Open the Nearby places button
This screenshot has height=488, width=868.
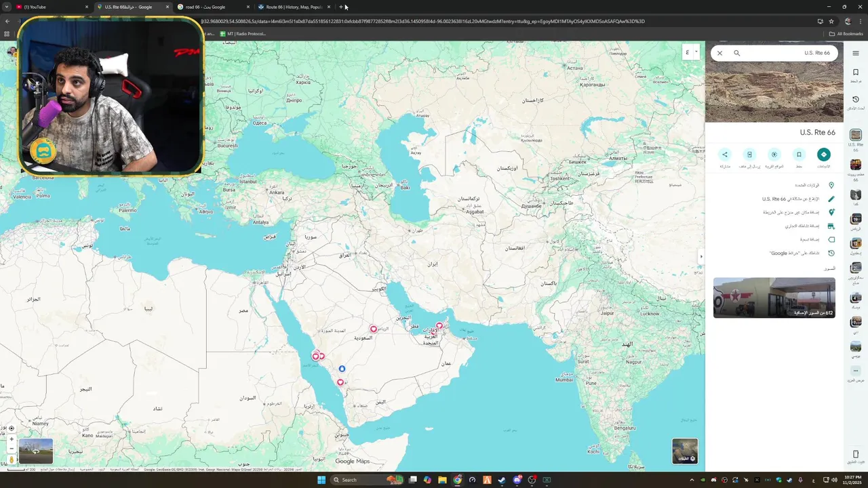coord(774,155)
